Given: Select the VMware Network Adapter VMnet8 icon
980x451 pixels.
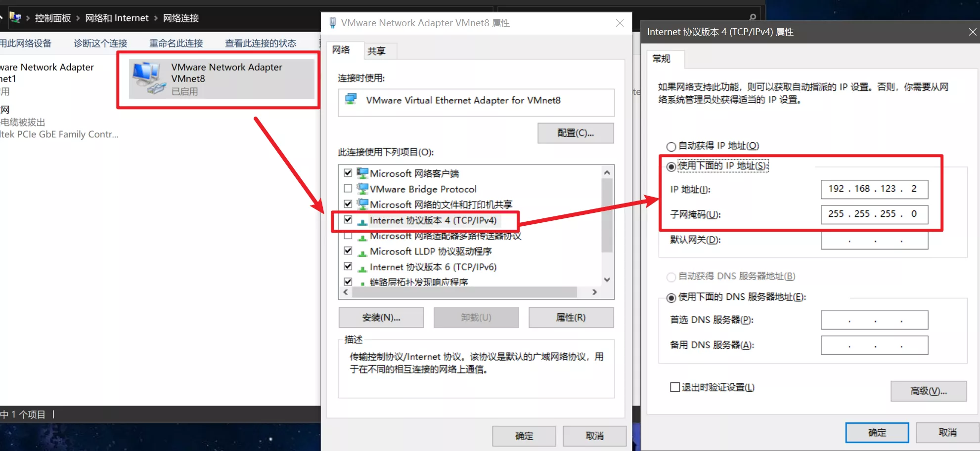Looking at the screenshot, I should 147,79.
